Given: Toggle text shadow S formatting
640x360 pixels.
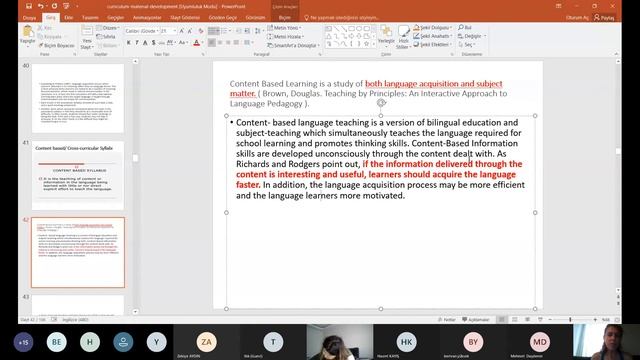Looking at the screenshot, I should 153,42.
